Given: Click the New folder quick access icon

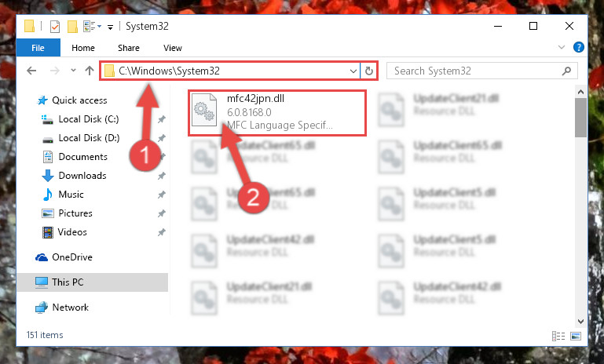Looking at the screenshot, I should click(72, 27).
